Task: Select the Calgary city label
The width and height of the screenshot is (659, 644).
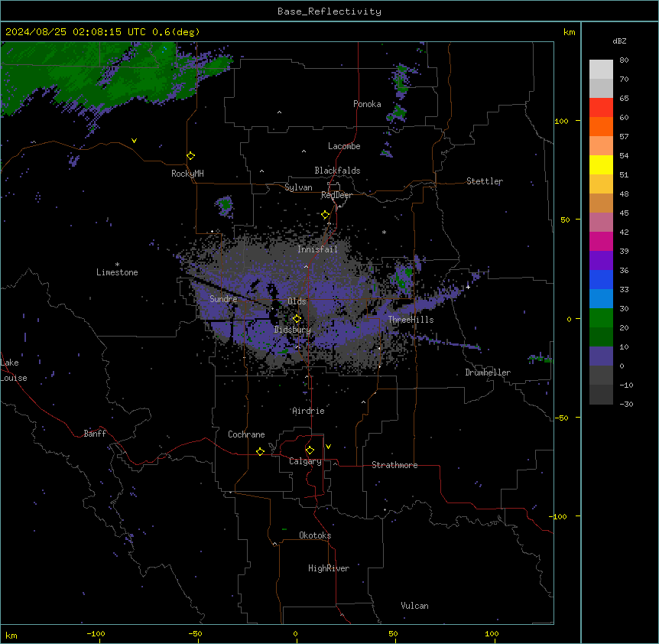Action: coord(306,461)
